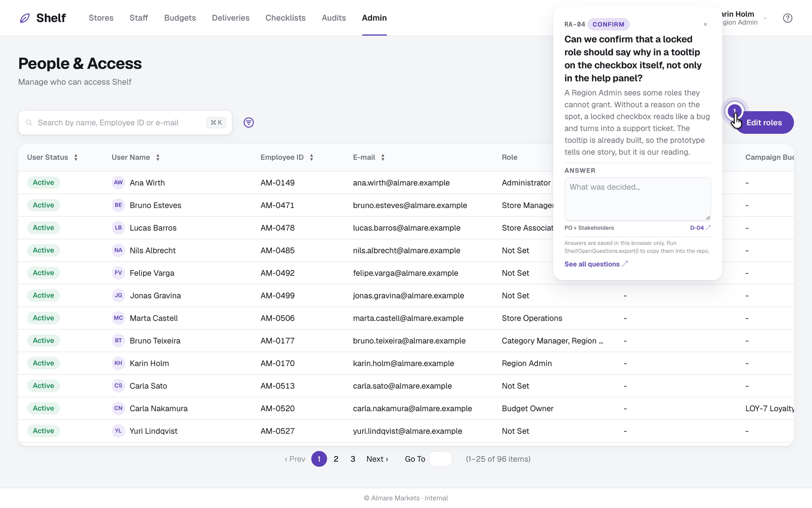812x508 pixels.
Task: Go to Next page
Action: pyautogui.click(x=377, y=459)
